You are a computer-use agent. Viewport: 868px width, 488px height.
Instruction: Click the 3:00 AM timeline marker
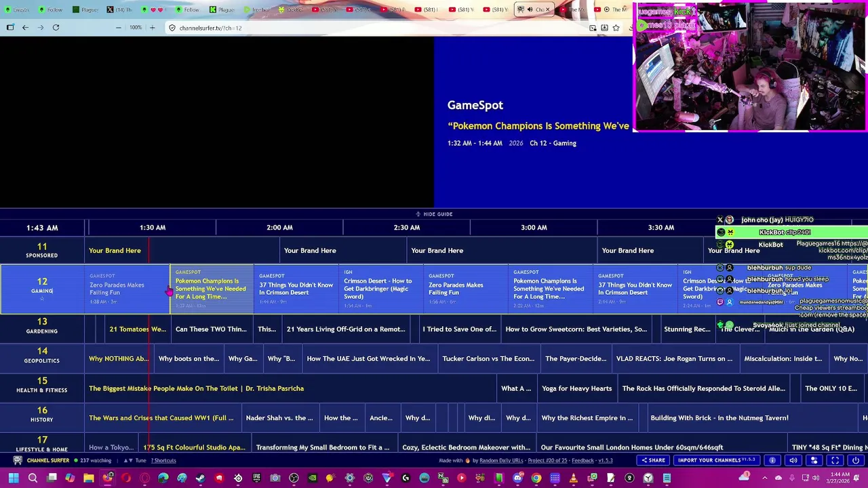click(534, 228)
